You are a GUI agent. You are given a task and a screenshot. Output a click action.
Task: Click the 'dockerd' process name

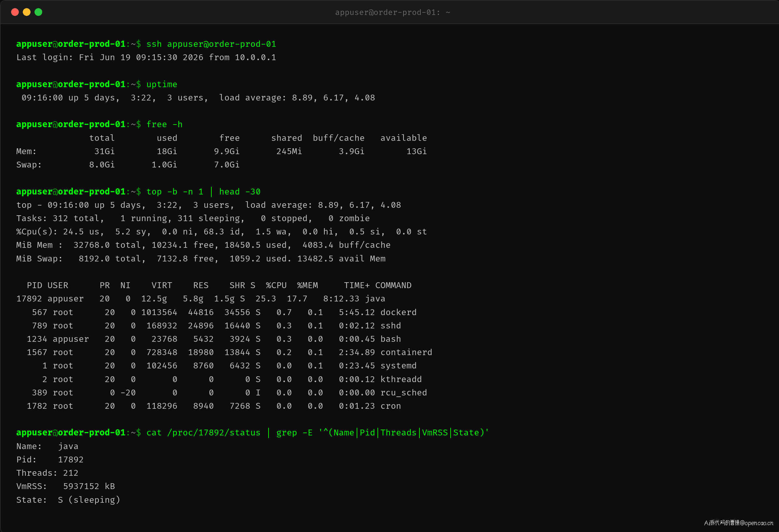[399, 312]
